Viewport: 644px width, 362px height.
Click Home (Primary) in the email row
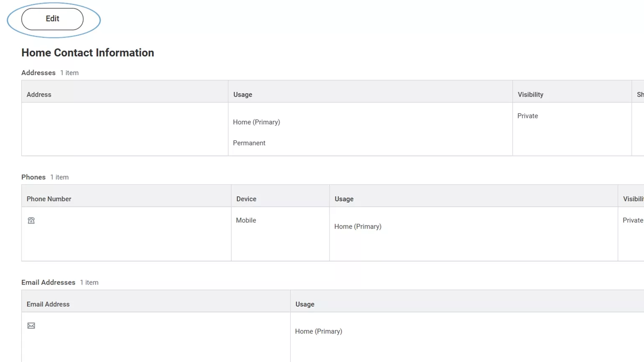(319, 331)
